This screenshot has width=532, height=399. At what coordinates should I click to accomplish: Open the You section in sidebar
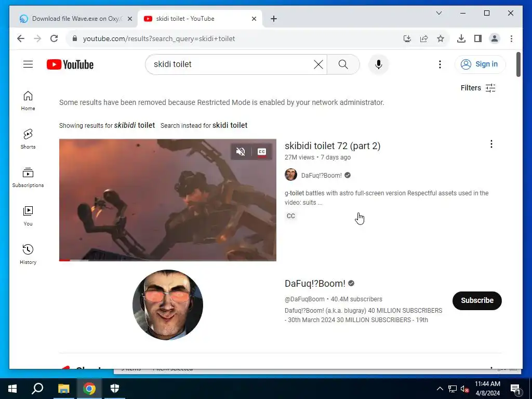tap(28, 216)
